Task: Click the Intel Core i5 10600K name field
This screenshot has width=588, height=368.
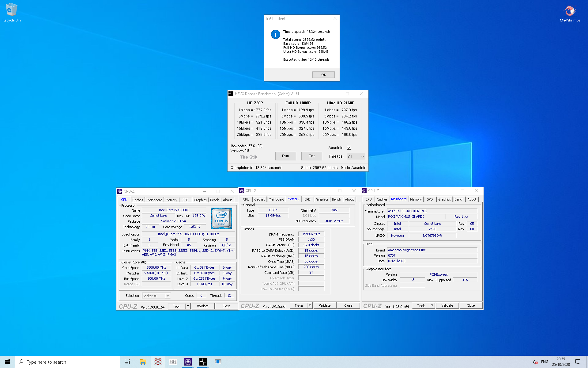Action: 174,210
